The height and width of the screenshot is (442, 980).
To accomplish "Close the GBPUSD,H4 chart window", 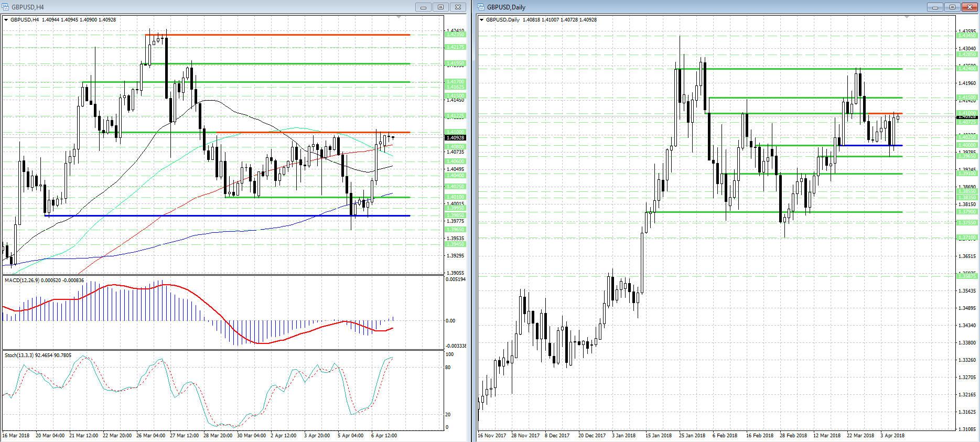I will tap(458, 7).
